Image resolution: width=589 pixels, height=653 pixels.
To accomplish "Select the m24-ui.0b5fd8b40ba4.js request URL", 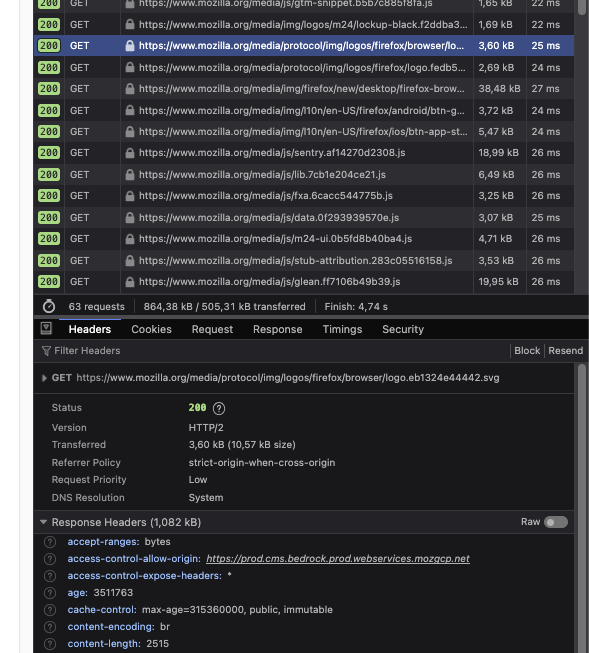I will point(275,239).
